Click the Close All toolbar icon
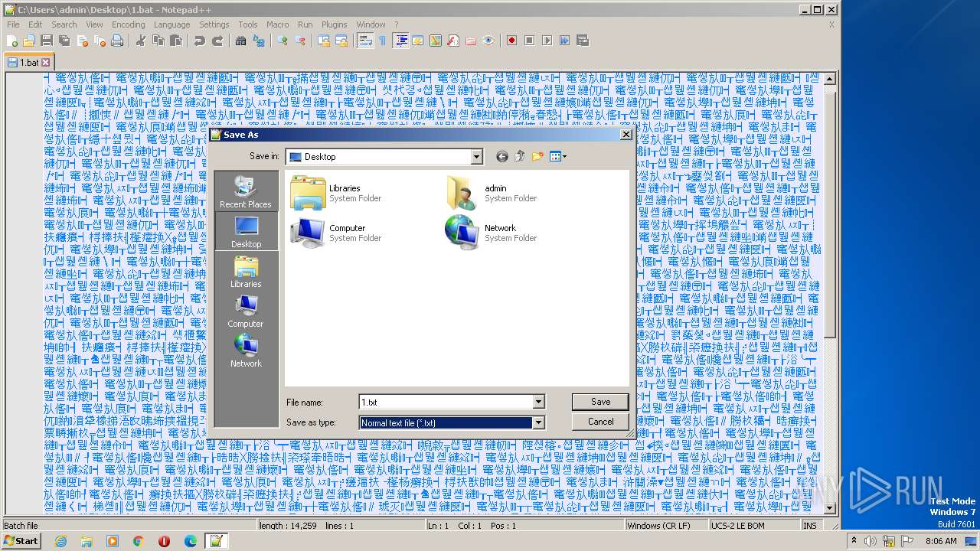 (x=100, y=41)
